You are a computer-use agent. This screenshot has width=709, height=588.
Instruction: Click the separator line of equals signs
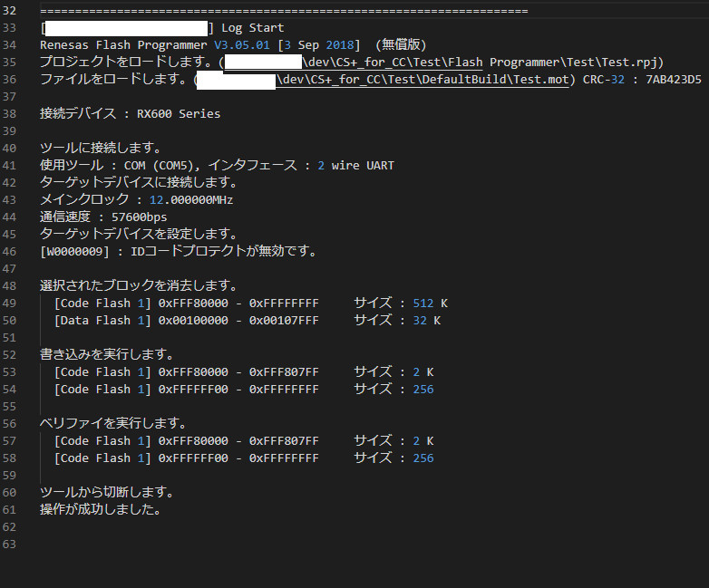point(284,11)
